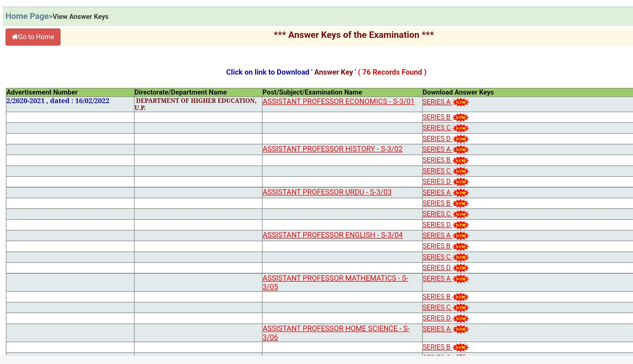The image size is (633, 364).
Task: Click NEW badge beside Mathematics Series D
Action: (461, 318)
